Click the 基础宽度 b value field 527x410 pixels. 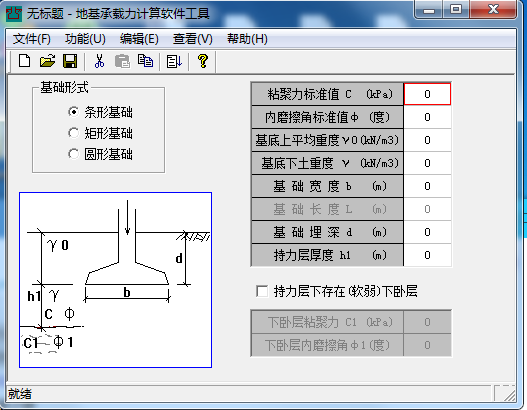pos(427,186)
